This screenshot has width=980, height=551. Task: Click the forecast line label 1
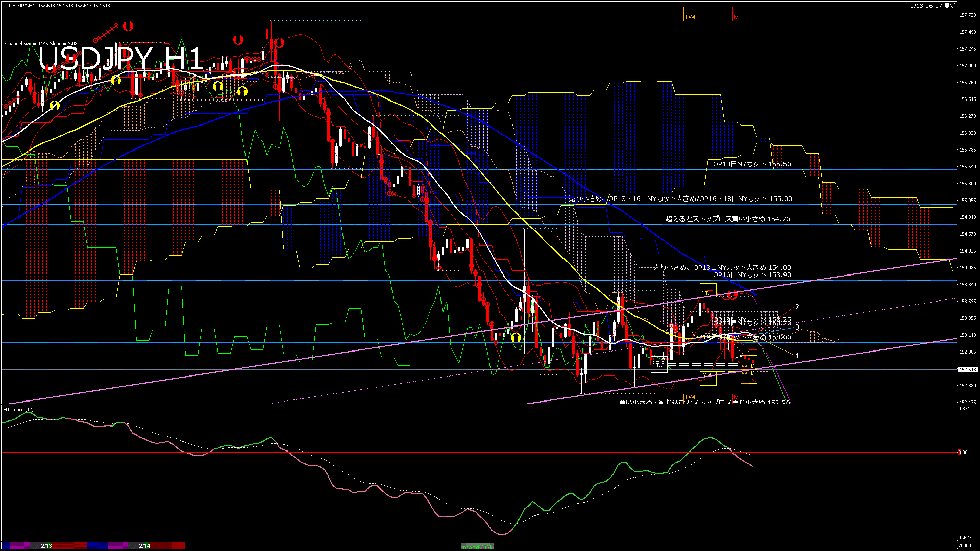pos(797,355)
